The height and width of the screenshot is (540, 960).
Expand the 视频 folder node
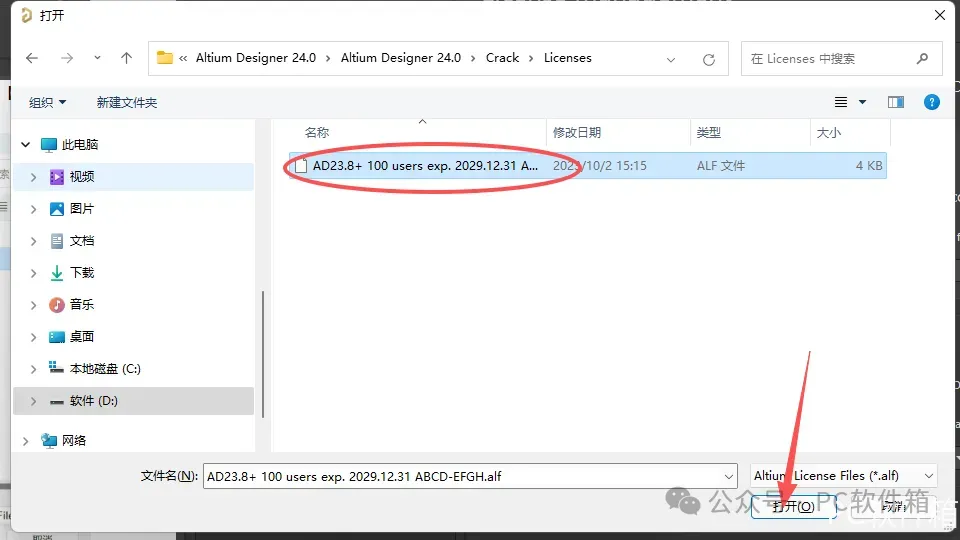coord(33,177)
